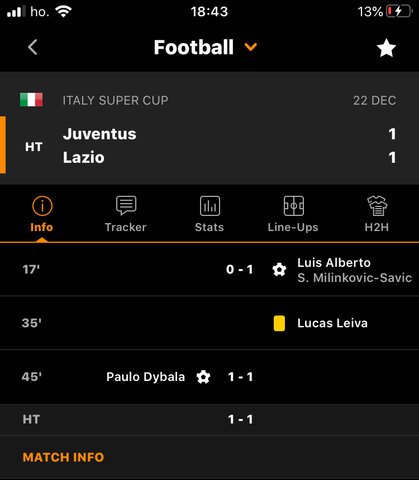419x480 pixels.
Task: Tap the HT 1 - 1 summary row
Action: tap(209, 419)
